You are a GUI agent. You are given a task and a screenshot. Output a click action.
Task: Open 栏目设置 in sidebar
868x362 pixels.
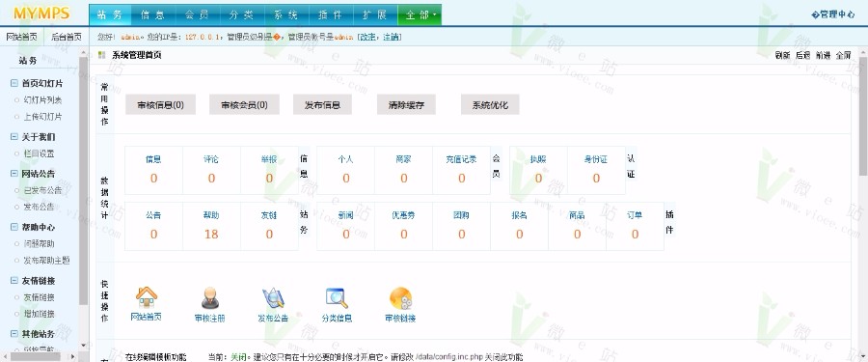[39, 153]
